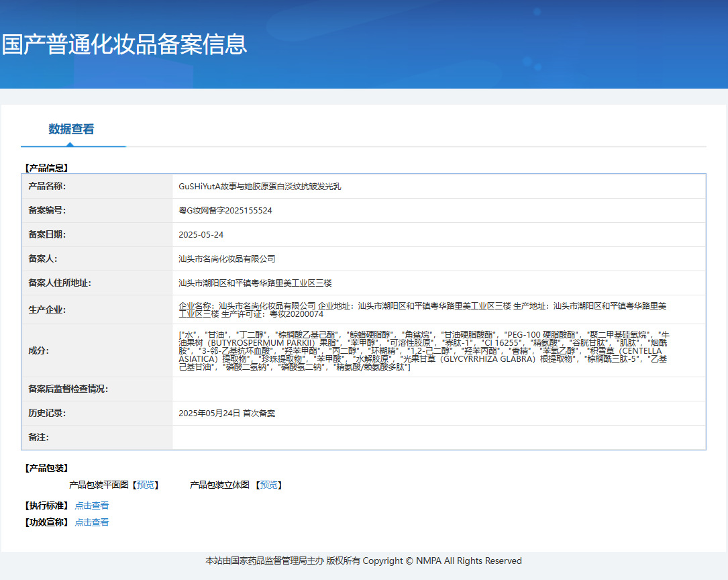Open 点击查看 link next to 执行标准

coord(91,505)
